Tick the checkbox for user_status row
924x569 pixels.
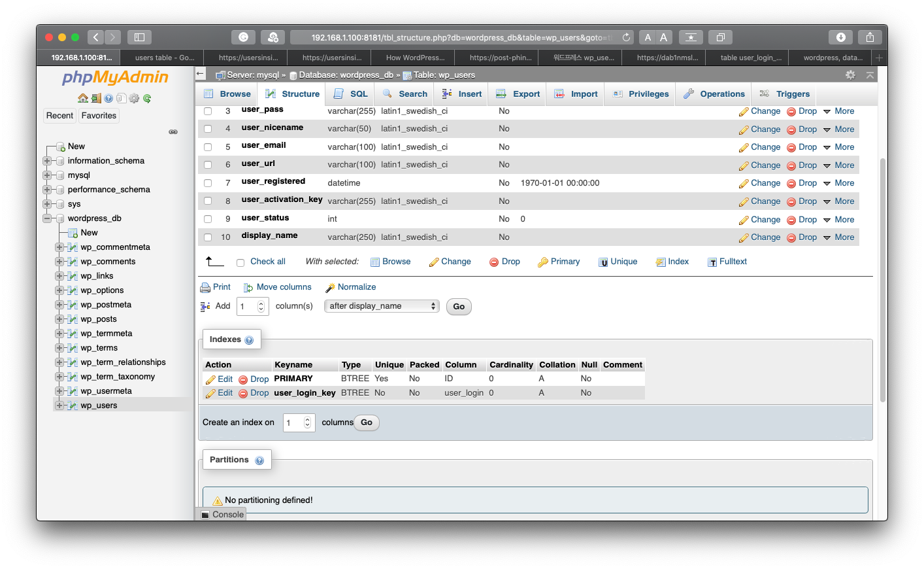point(208,219)
